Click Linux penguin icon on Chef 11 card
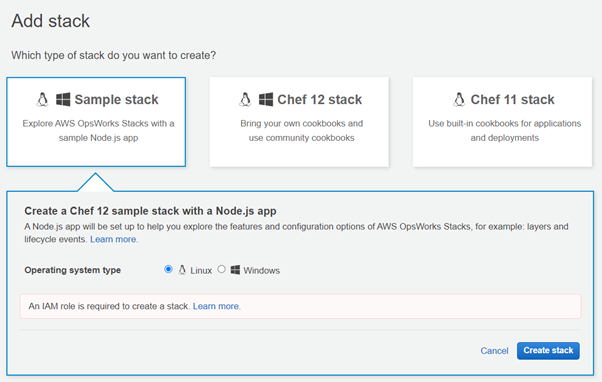602x382 pixels. 459,99
